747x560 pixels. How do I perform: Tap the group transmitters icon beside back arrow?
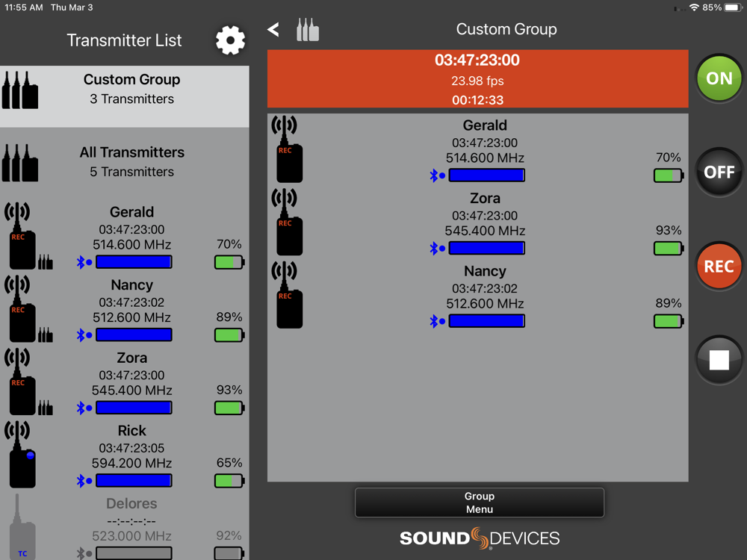[x=308, y=30]
